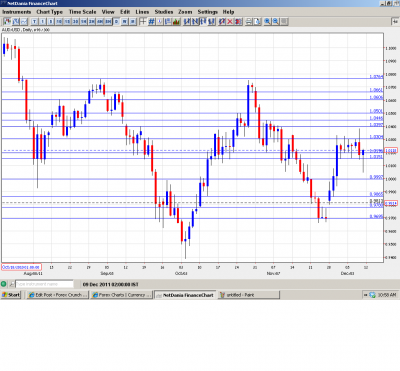Toggle the chart grid icon
Image resolution: width=400 pixels, height=371 pixels.
point(151,22)
